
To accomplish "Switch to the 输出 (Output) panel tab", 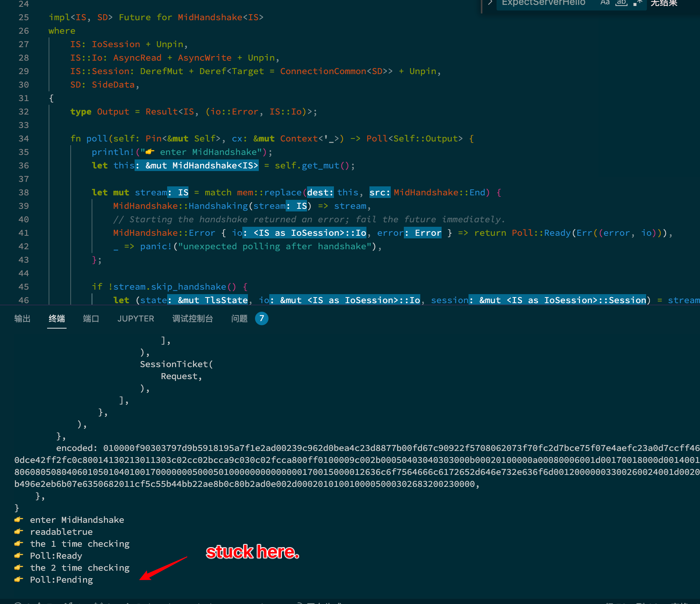I will pyautogui.click(x=22, y=318).
